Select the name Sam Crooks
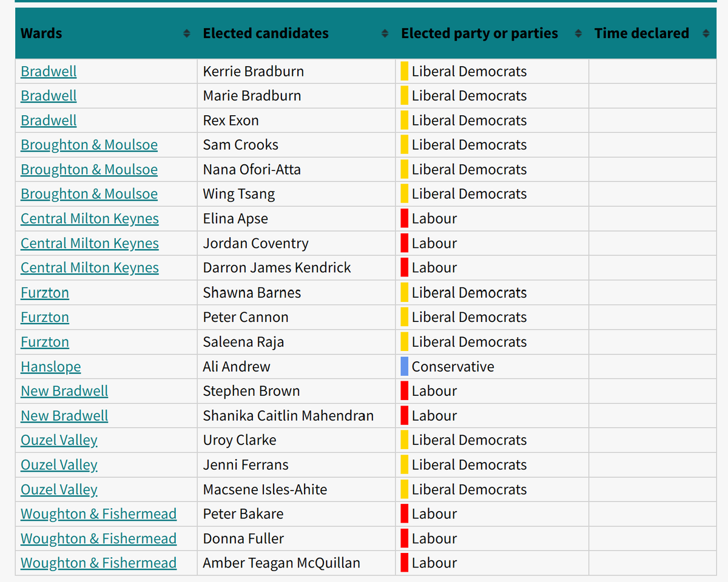Image resolution: width=728 pixels, height=582 pixels. point(241,145)
